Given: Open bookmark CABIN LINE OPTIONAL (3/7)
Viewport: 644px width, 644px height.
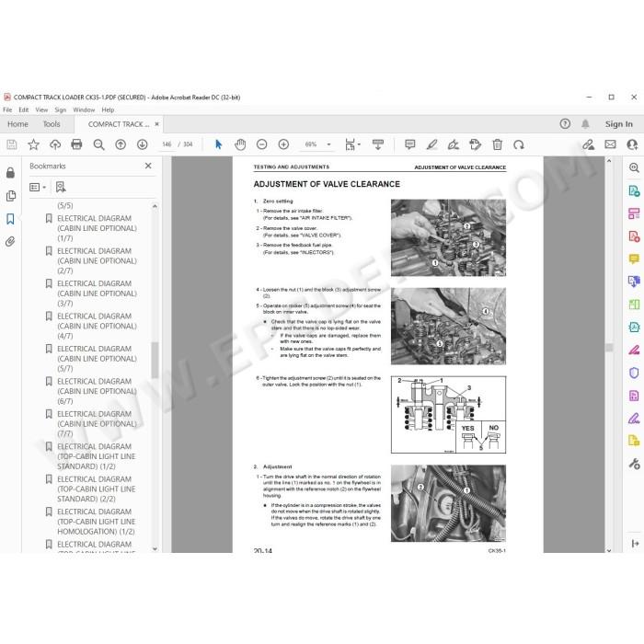Looking at the screenshot, I should coord(97,293).
